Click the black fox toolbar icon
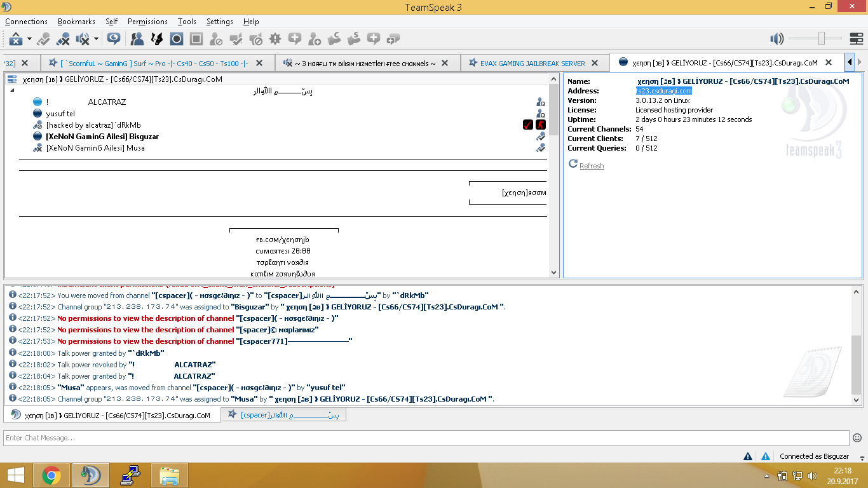Viewport: 868px width, 488px height. tap(156, 39)
